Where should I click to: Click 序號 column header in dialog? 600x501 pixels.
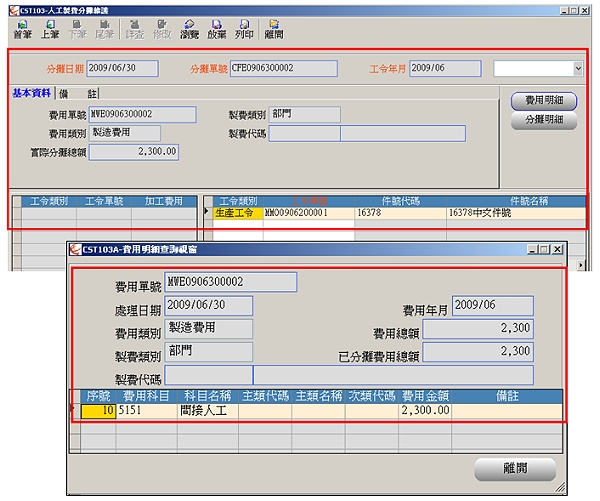[x=98, y=396]
